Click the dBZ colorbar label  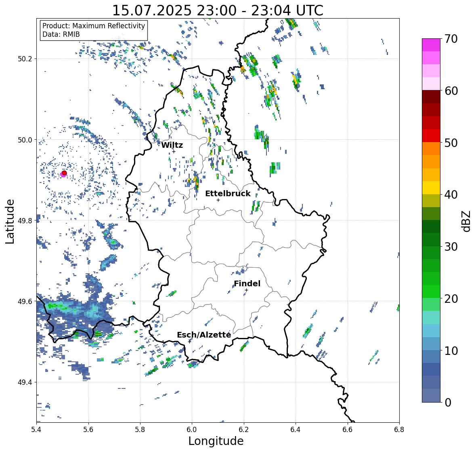(x=467, y=221)
